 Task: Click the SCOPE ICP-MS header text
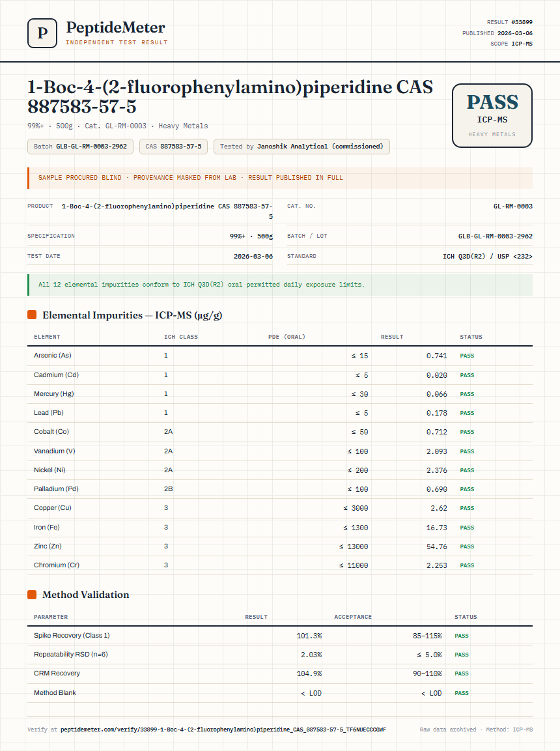point(511,44)
